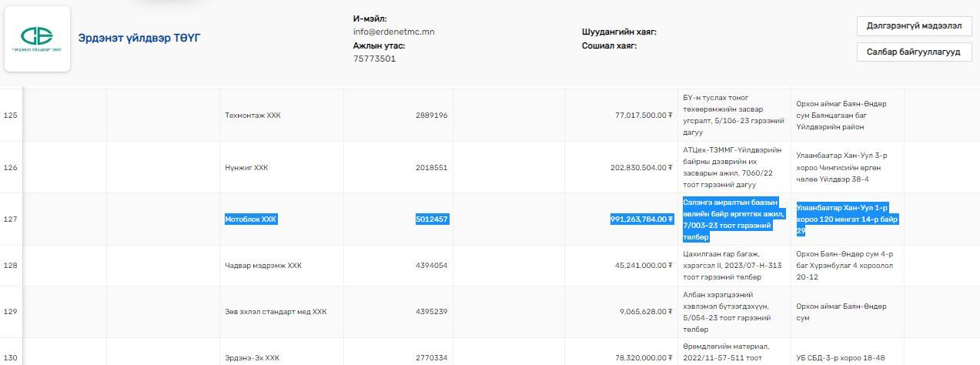This screenshot has height=365, width=980.
Task: Open the Салбар байгууллагууд button
Action: click(x=914, y=52)
